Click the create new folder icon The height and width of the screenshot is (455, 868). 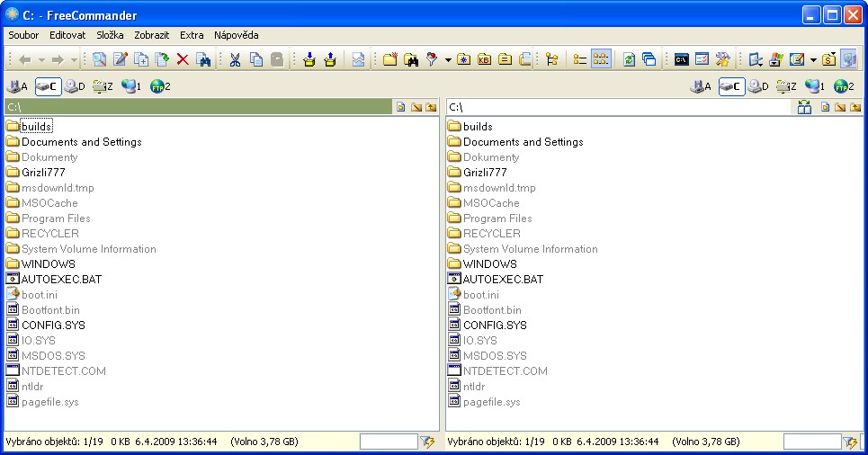[x=390, y=59]
